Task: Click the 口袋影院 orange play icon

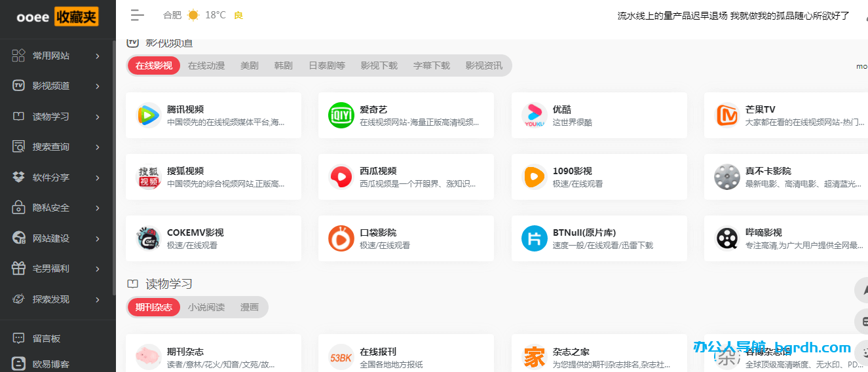Action: [x=341, y=238]
